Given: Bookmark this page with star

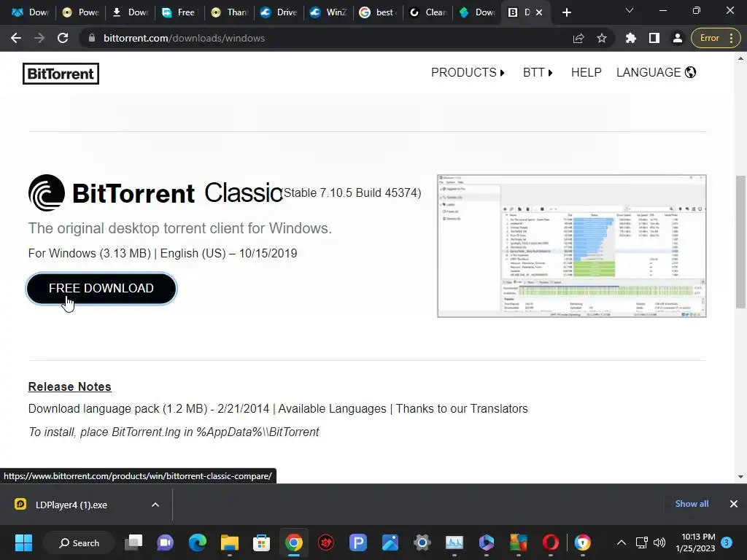Looking at the screenshot, I should tap(602, 38).
